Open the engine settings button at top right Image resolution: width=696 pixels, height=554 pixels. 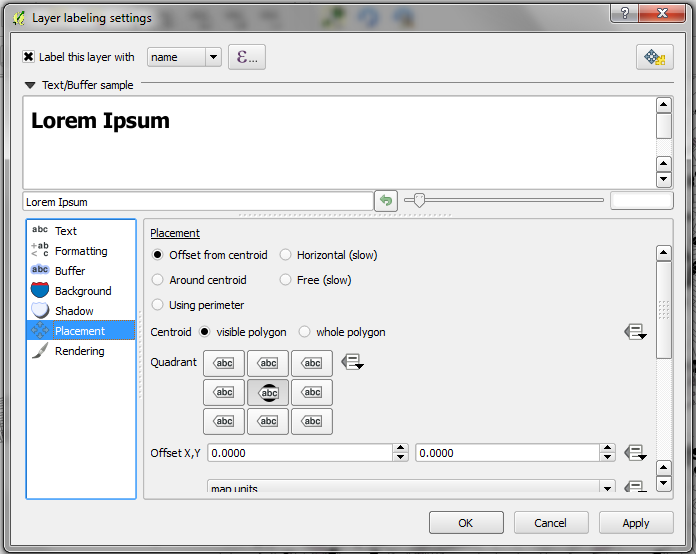tap(655, 57)
